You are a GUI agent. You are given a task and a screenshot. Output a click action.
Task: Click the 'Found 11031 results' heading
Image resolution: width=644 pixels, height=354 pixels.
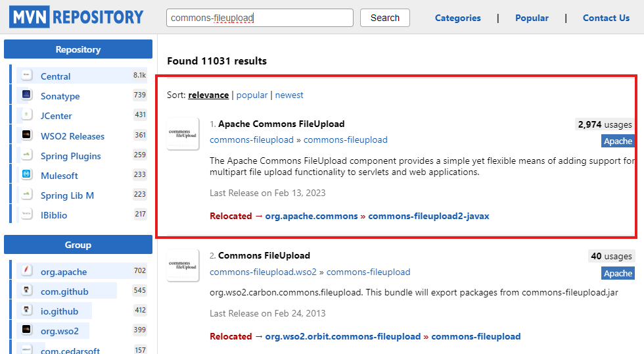(x=217, y=61)
